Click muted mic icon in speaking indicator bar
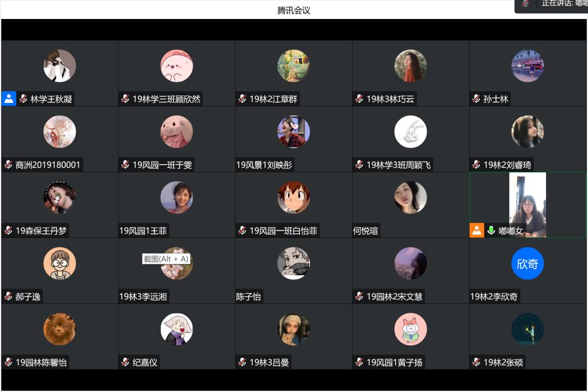Image resolution: width=588 pixels, height=392 pixels. (x=525, y=3)
